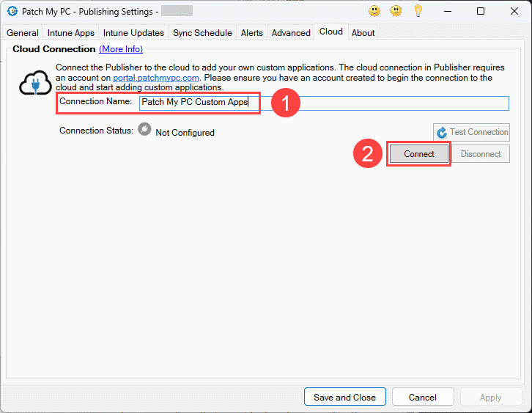Open the Alerts tab
This screenshot has height=413, width=532.
click(x=252, y=33)
